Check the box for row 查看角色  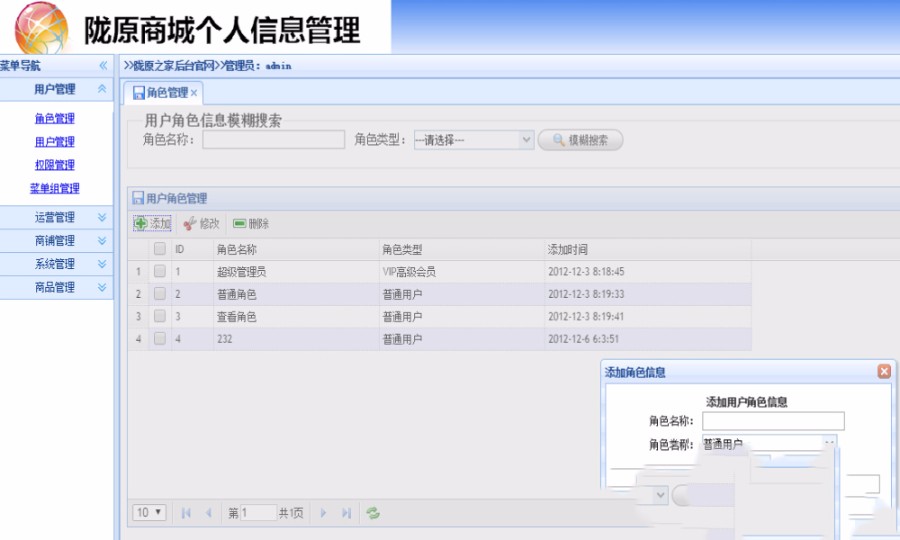pyautogui.click(x=160, y=316)
